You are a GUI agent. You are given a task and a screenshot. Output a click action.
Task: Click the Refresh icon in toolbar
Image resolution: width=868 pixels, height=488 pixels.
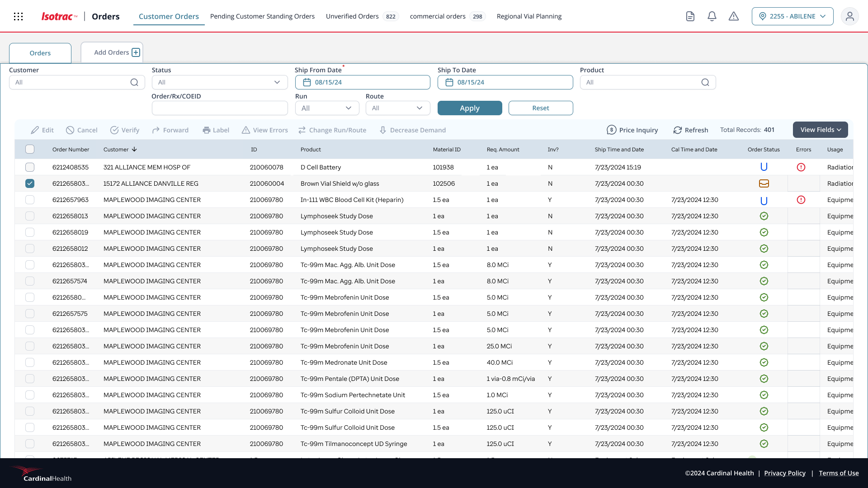click(x=677, y=130)
